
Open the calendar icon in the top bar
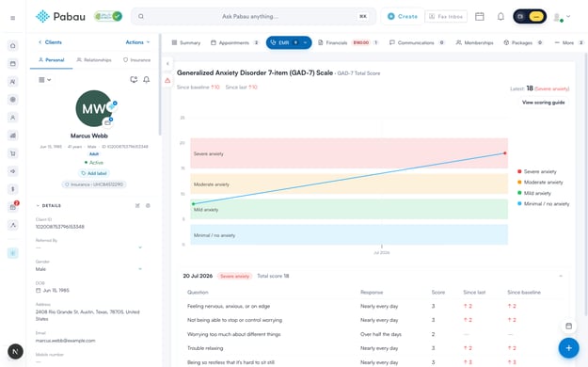pos(479,17)
